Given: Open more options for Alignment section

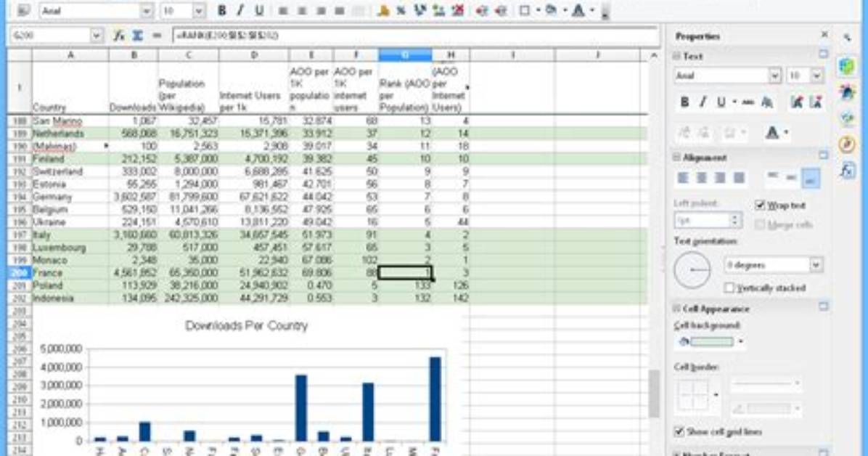Looking at the screenshot, I should point(824,155).
